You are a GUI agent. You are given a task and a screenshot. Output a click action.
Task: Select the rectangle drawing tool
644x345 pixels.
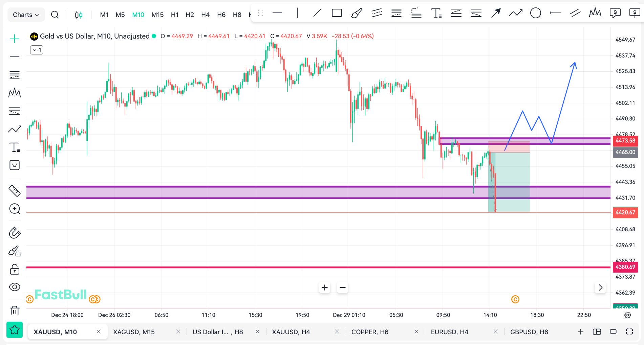(x=337, y=13)
